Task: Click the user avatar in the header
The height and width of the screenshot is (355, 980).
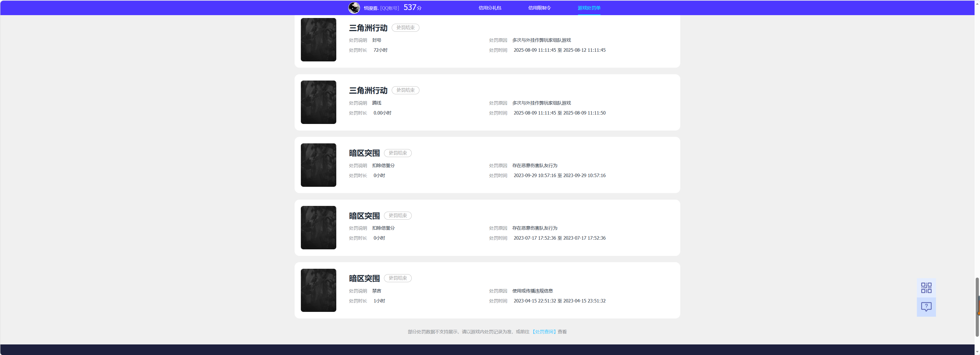Action: [354, 8]
